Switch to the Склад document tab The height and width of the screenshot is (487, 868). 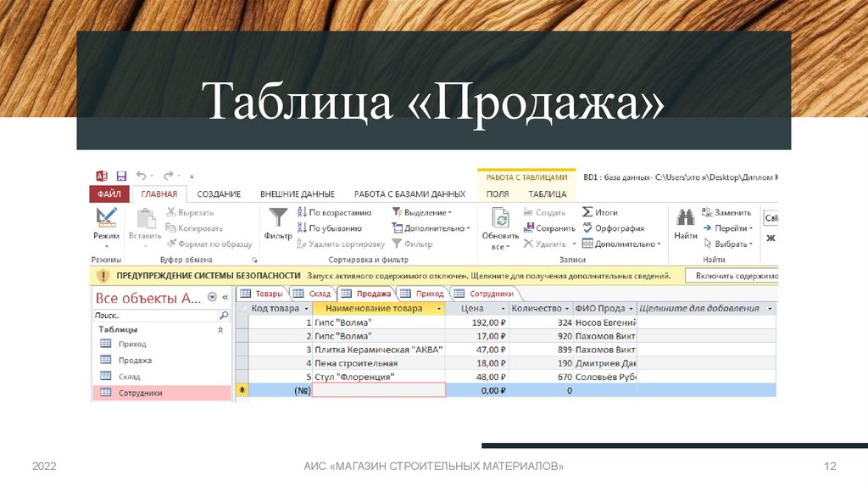point(312,294)
